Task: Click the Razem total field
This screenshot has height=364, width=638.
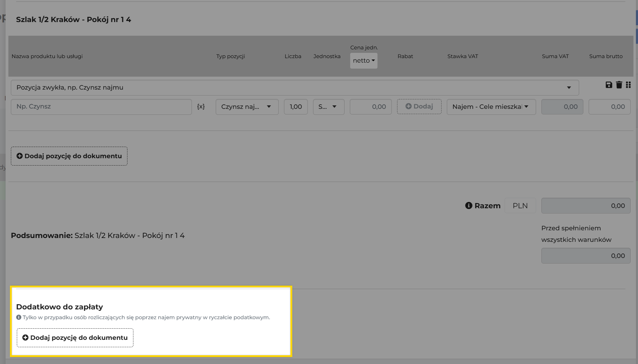Action: [586, 206]
